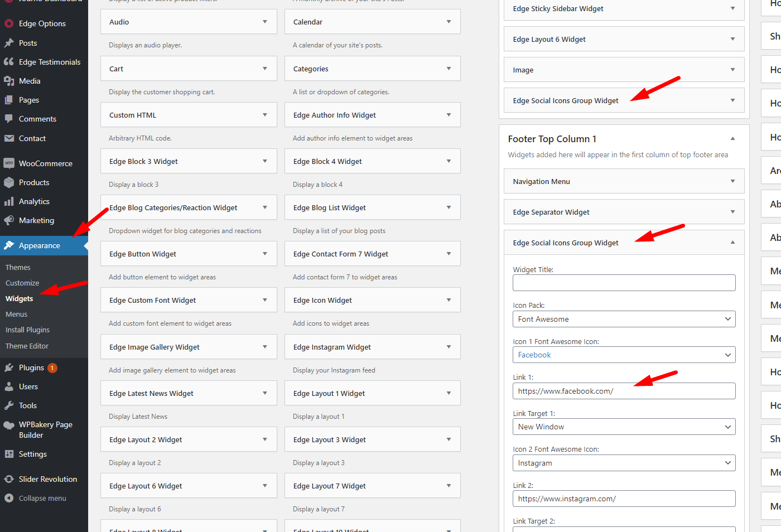Expand the Custom HTML widget
This screenshot has width=781, height=532.
264,115
